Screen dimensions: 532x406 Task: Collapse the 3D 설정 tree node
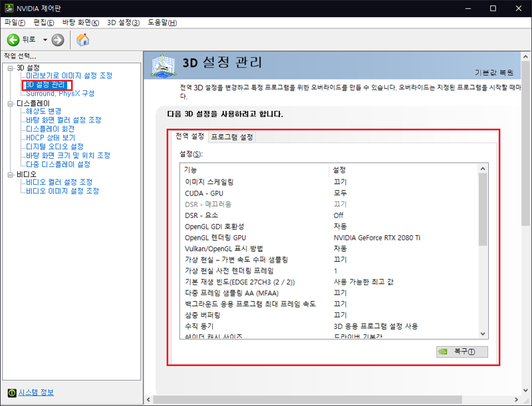[11, 68]
